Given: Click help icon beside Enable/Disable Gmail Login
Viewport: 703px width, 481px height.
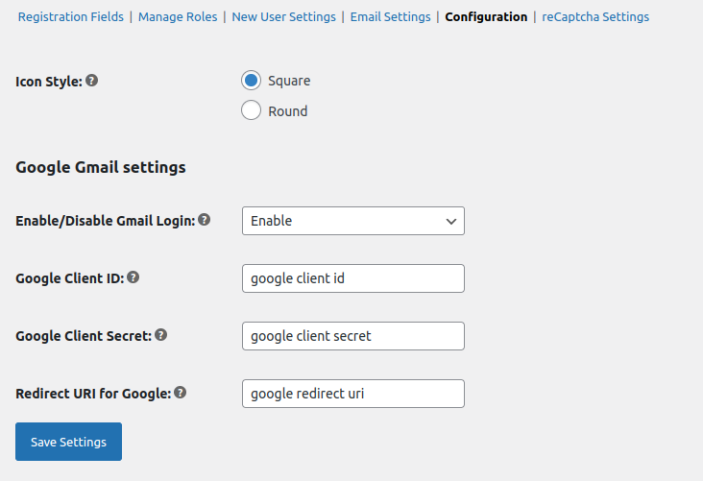Looking at the screenshot, I should pyautogui.click(x=204, y=220).
